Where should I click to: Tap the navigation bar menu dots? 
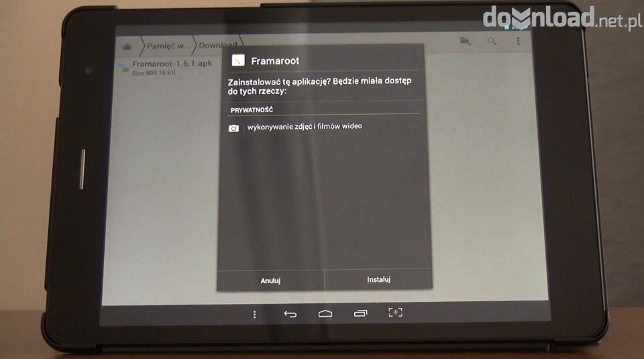254,314
